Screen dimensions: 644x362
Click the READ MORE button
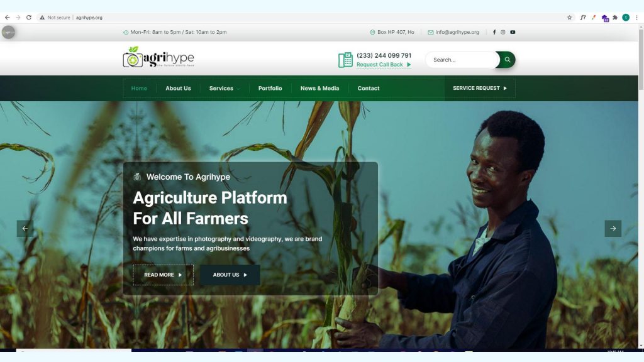pos(163,275)
